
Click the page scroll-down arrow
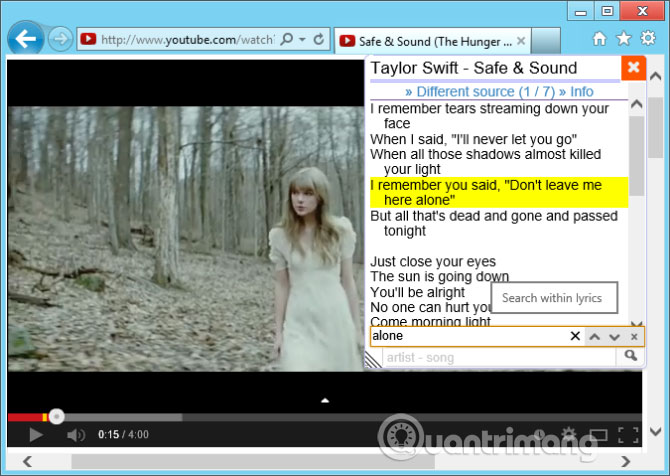click(x=655, y=432)
